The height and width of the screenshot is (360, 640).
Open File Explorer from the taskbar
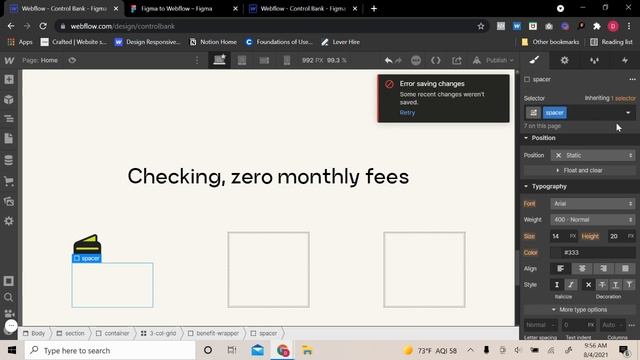[x=307, y=350]
